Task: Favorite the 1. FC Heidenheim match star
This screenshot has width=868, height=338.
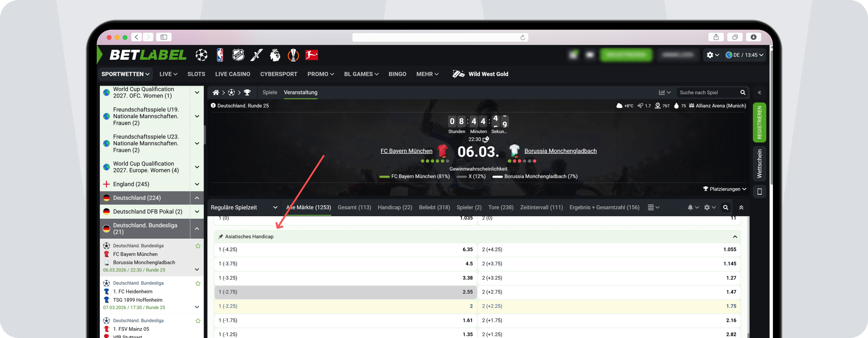Action: [198, 284]
